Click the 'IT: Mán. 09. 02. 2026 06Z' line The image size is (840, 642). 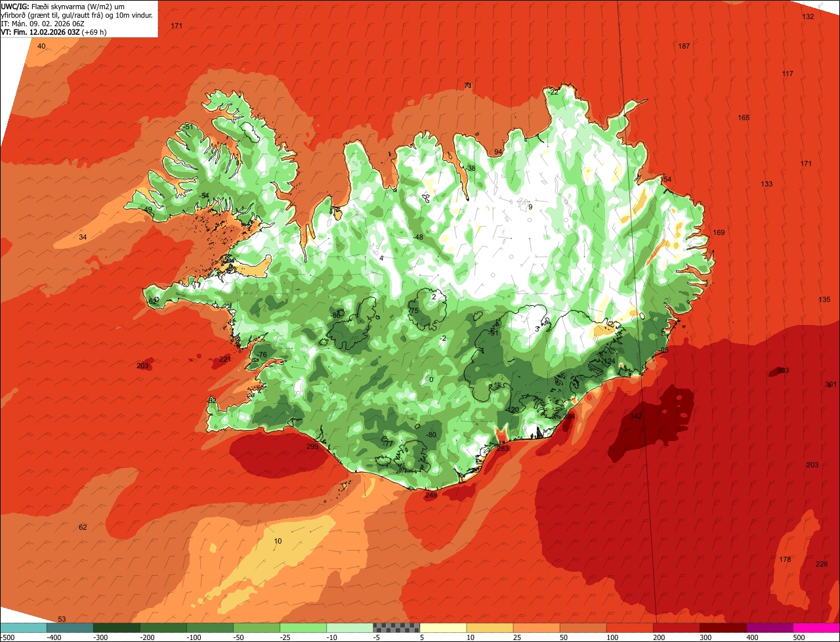pyautogui.click(x=43, y=23)
